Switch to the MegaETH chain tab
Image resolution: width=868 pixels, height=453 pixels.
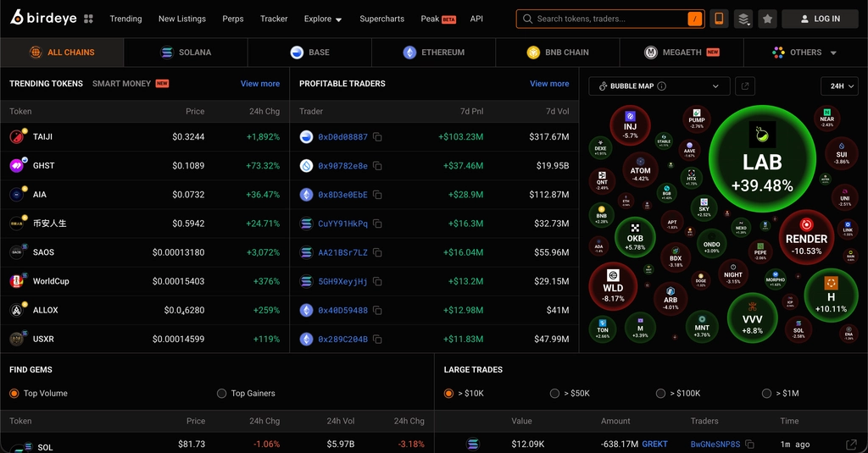pos(682,52)
